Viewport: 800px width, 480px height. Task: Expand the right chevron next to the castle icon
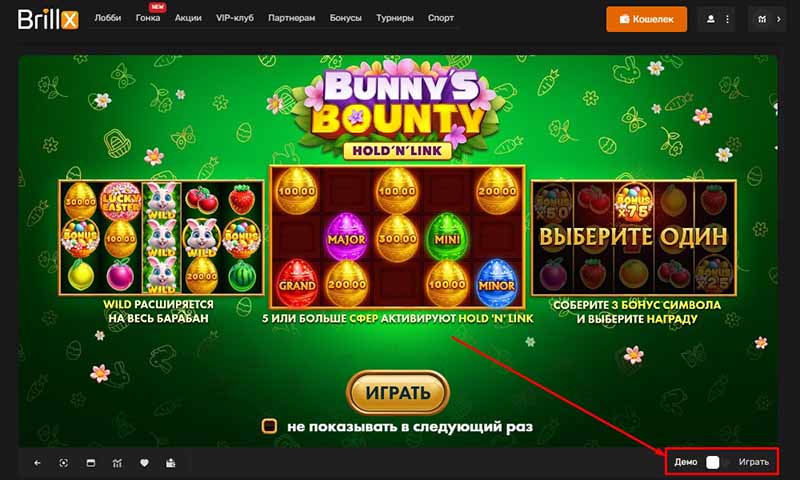(x=779, y=19)
